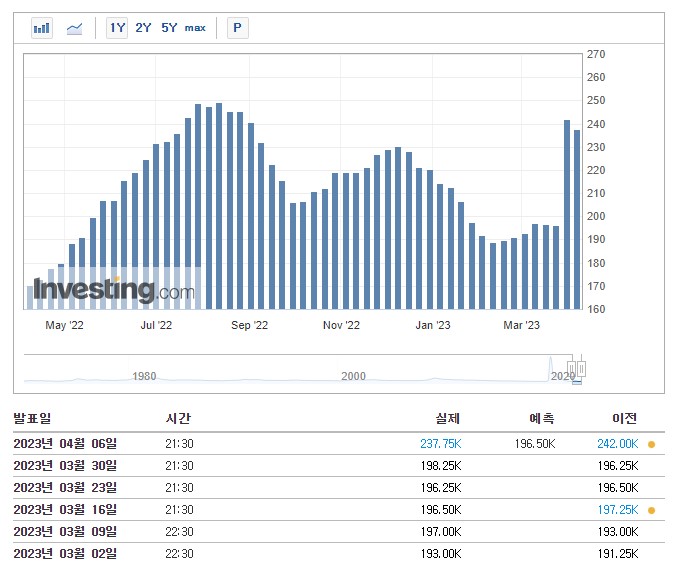Screen dimensions: 673x571
Task: Select the max time range
Action: point(195,28)
